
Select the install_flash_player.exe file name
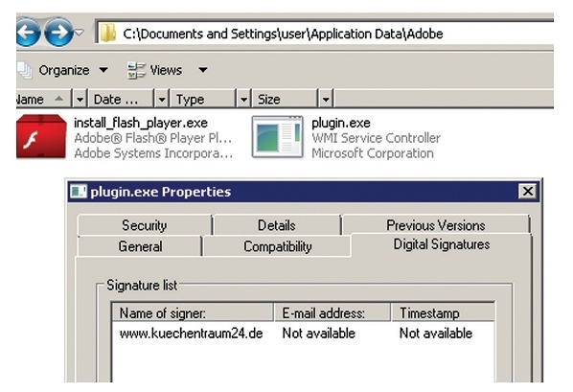point(141,123)
